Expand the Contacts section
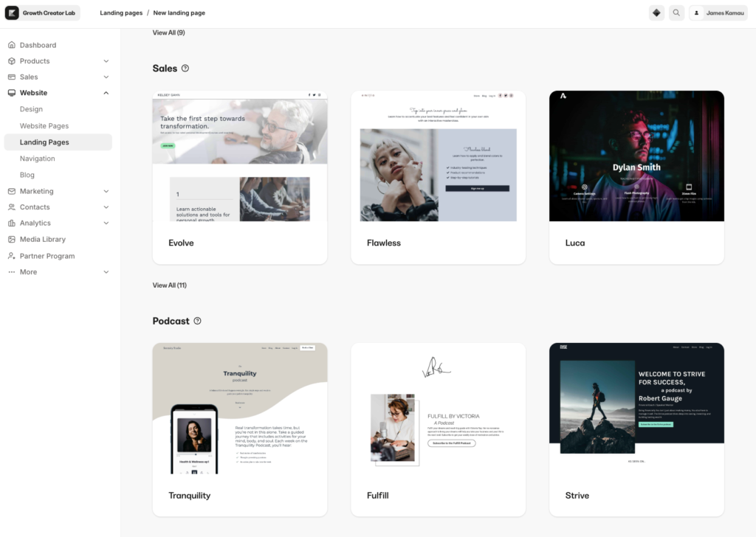 coord(105,207)
